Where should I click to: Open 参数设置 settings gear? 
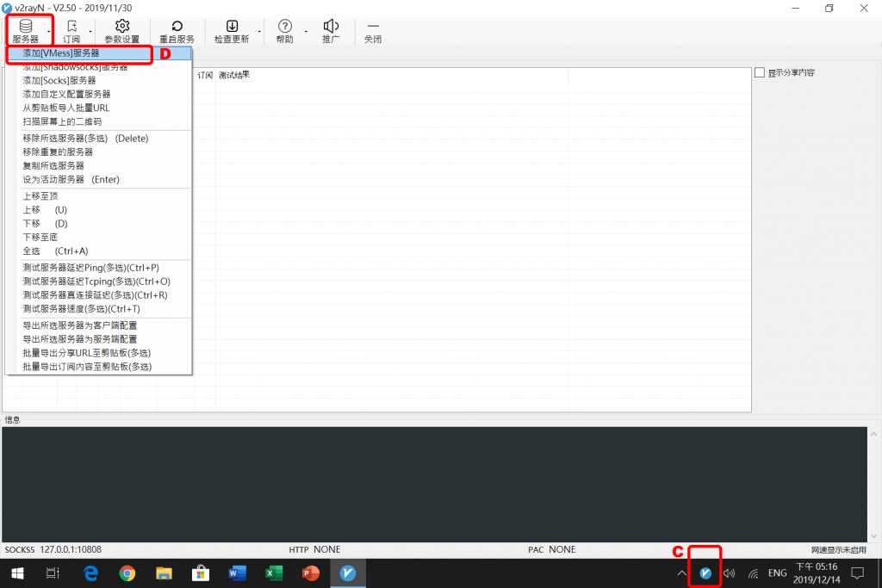pos(122,32)
